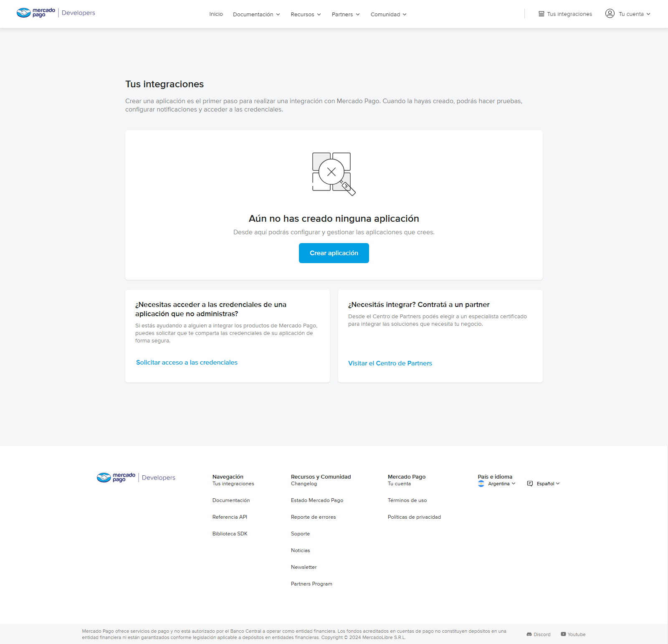668x644 pixels.
Task: Click the language speech bubble icon
Action: coord(530,484)
